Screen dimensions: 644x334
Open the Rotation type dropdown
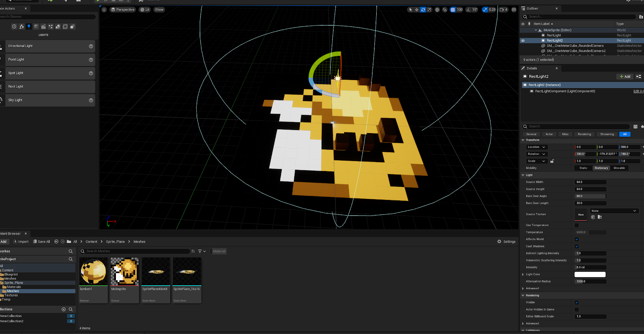[536, 154]
